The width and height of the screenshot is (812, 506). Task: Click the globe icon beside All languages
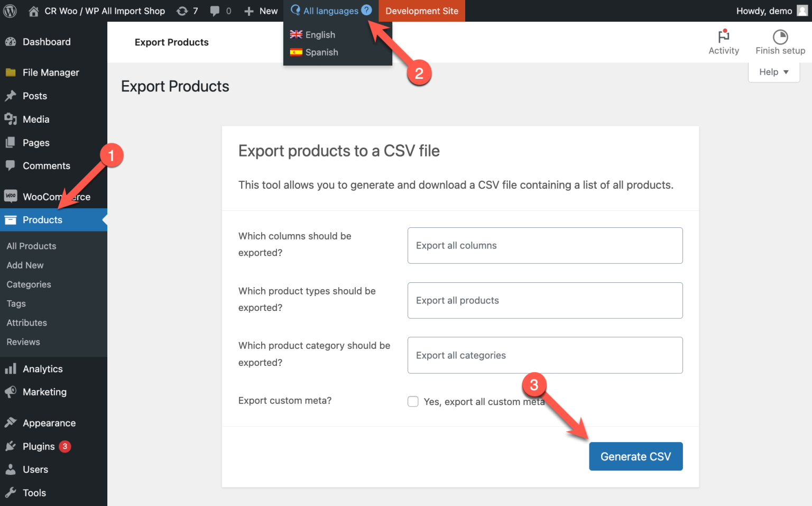coord(296,11)
